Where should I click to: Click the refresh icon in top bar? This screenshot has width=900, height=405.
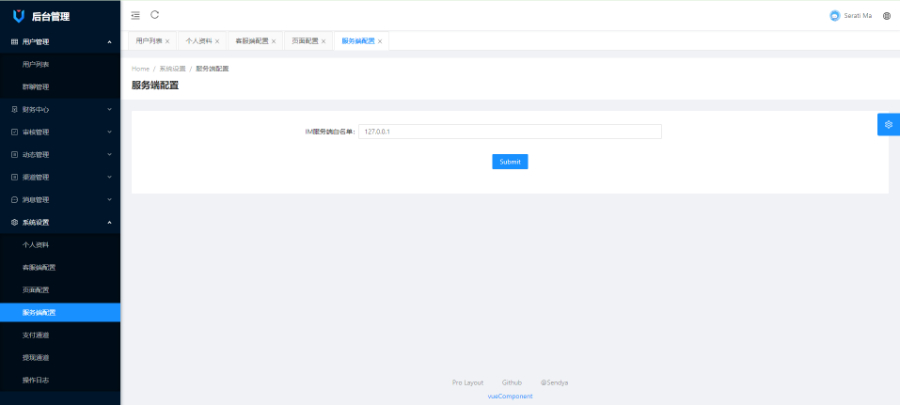tap(155, 15)
